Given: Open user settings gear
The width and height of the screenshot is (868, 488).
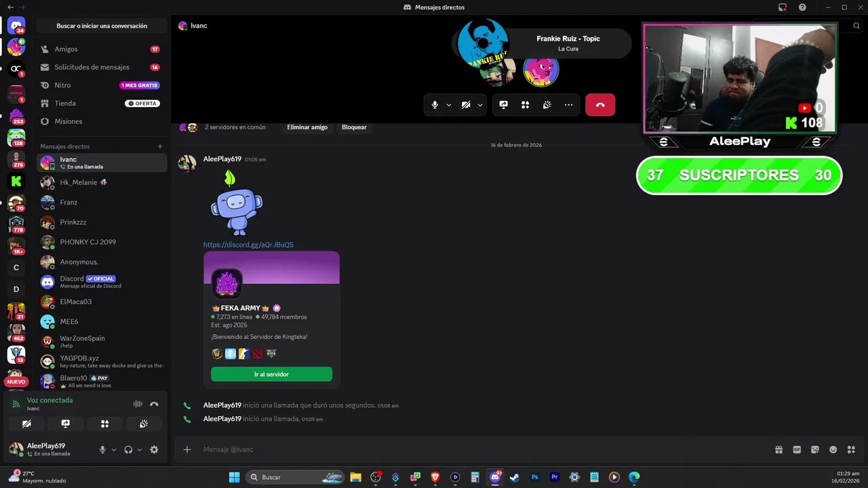Looking at the screenshot, I should (x=154, y=449).
